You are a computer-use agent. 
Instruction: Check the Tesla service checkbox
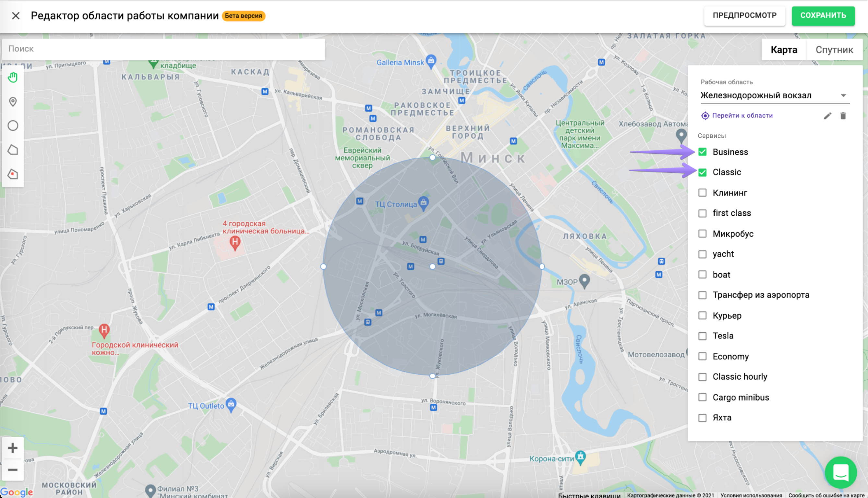tap(702, 336)
